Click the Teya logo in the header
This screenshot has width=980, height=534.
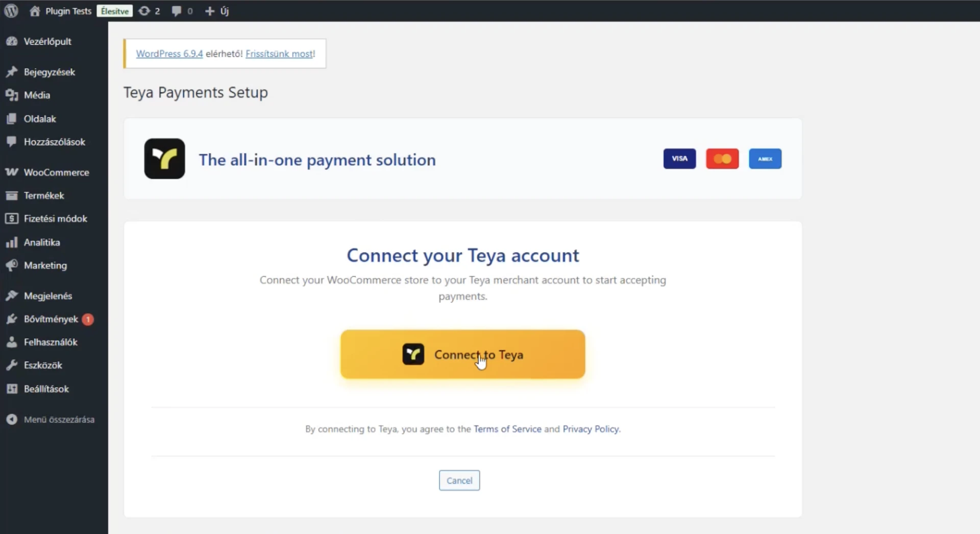164,159
